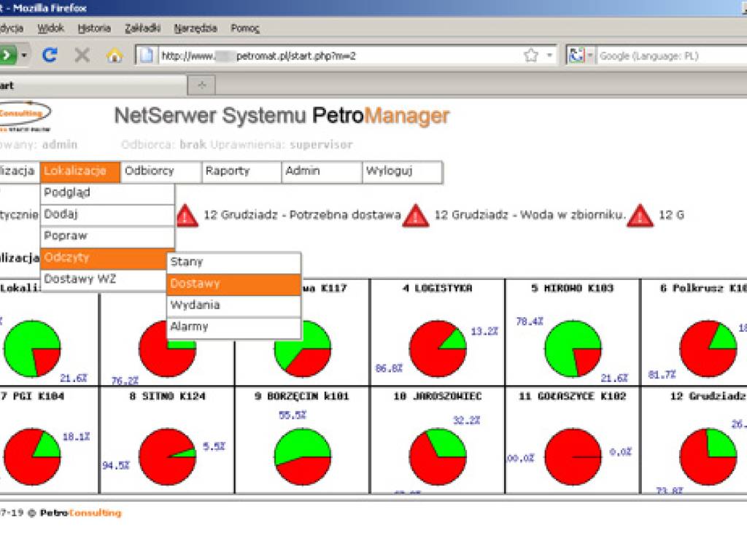Open the 9 BORZĘCIN k101 pie chart
The width and height of the screenshot is (747, 560).
[303, 457]
